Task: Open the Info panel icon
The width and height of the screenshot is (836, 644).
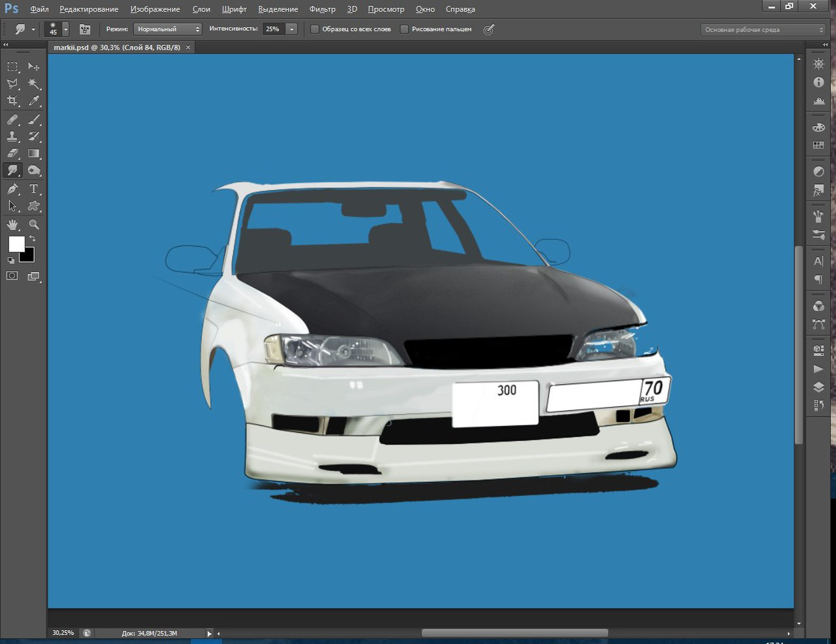Action: [818, 82]
